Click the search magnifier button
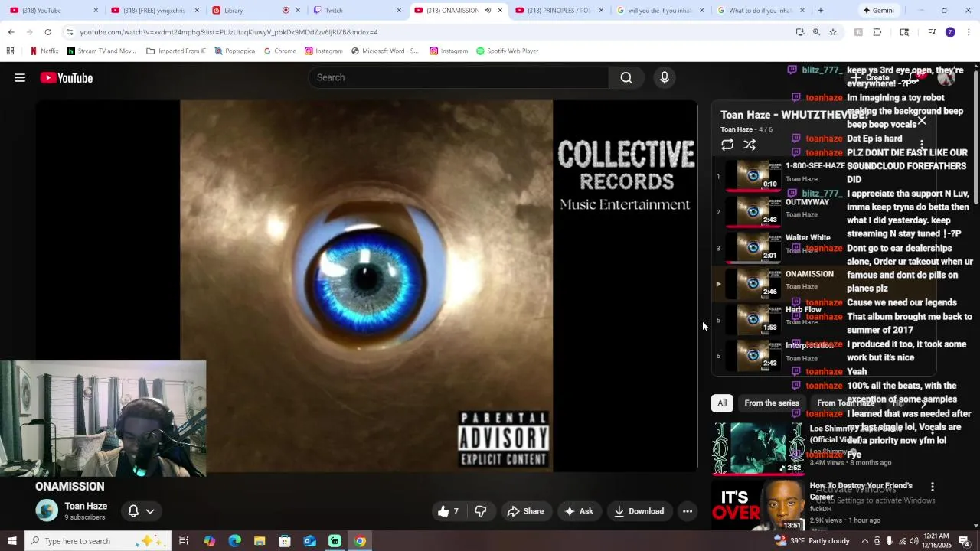 [x=626, y=77]
